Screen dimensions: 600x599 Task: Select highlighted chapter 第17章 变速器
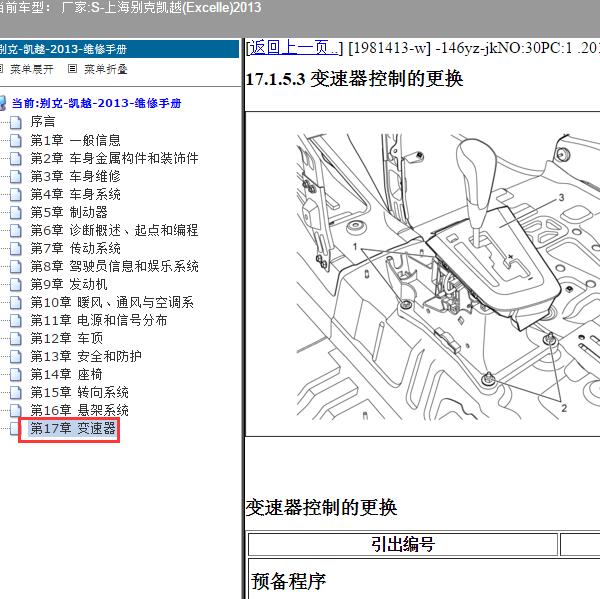73,428
